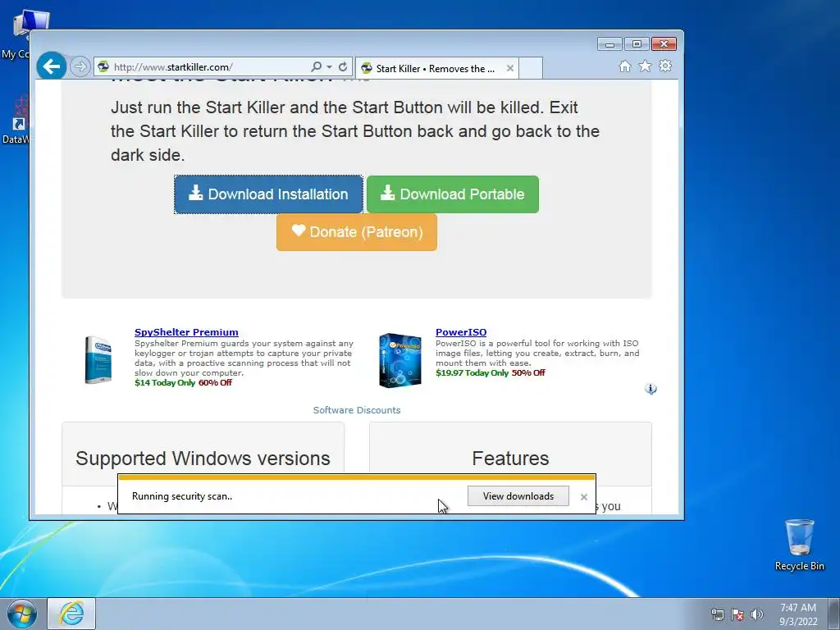Image resolution: width=840 pixels, height=630 pixels.
Task: Select the DataW desktop shortcut icon
Action: click(16, 121)
